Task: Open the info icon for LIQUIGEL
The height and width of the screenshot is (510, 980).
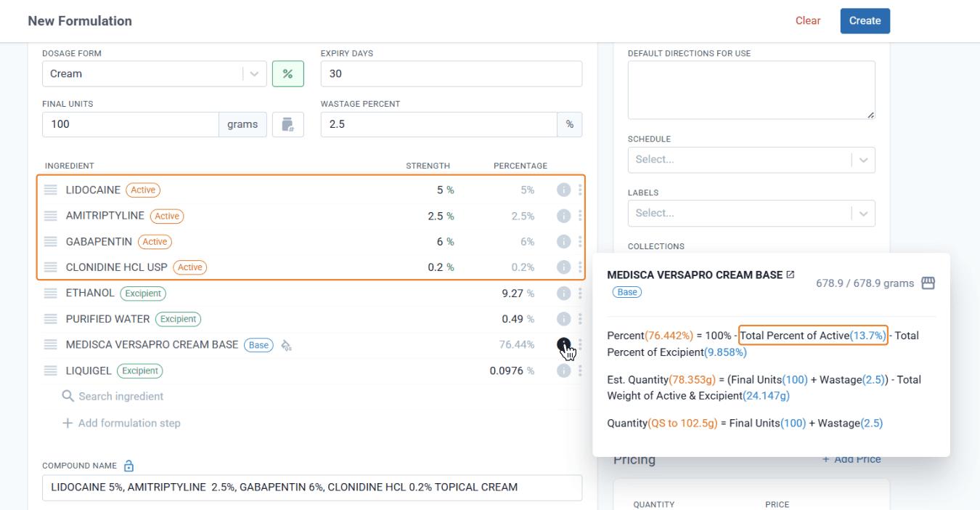Action: point(563,371)
